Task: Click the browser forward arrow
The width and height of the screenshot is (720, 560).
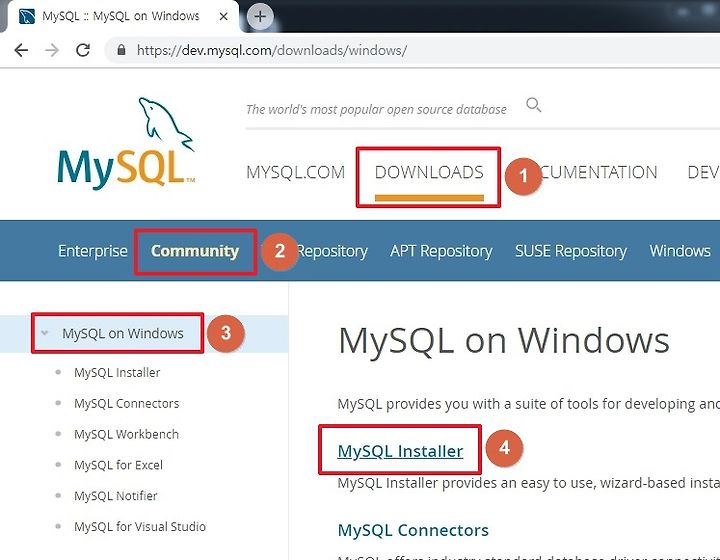Action: click(x=52, y=50)
